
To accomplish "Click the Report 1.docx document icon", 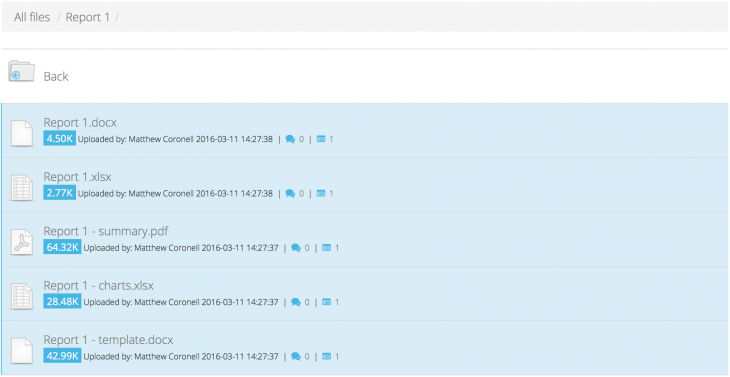I will [22, 133].
